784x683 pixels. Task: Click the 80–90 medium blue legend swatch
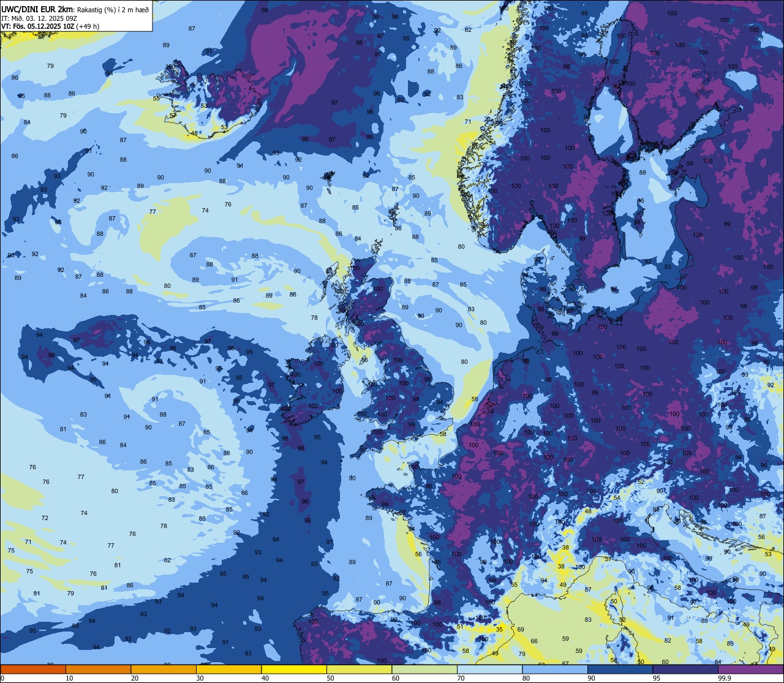(x=555, y=669)
